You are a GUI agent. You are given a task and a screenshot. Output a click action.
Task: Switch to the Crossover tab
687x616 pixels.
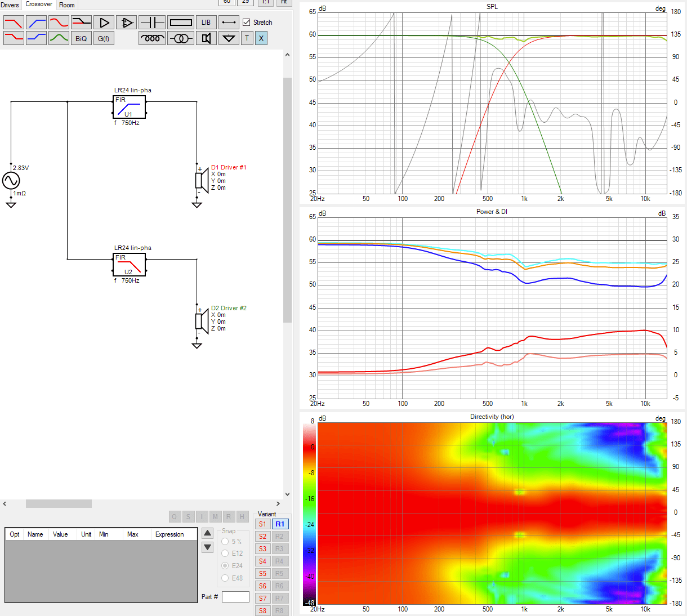pos(39,5)
